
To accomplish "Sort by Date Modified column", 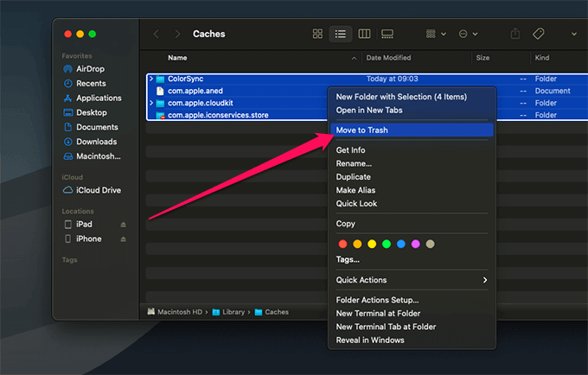I will coord(388,58).
